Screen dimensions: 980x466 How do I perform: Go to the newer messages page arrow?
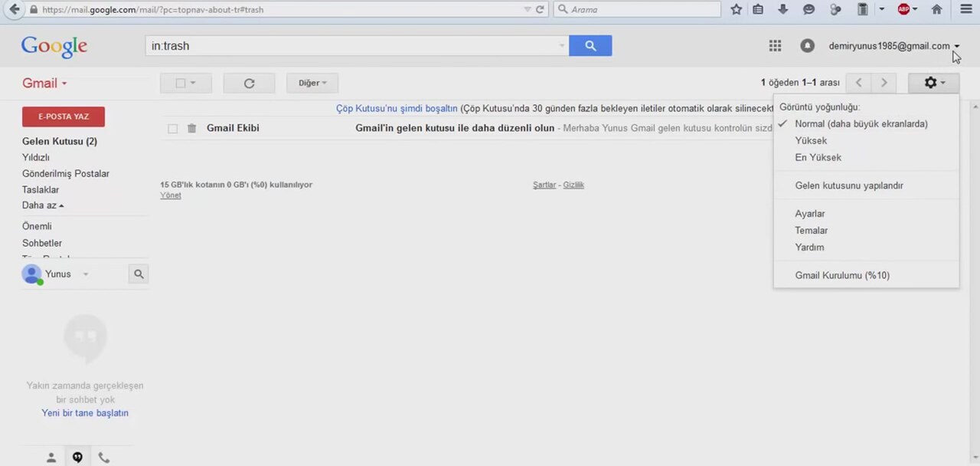click(x=858, y=83)
